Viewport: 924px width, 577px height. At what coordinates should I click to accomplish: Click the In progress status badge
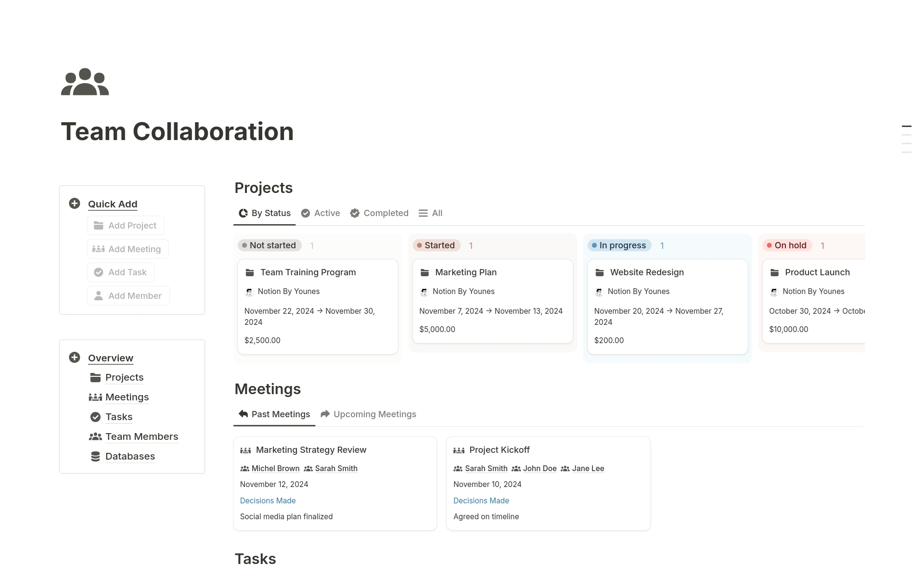[619, 245]
